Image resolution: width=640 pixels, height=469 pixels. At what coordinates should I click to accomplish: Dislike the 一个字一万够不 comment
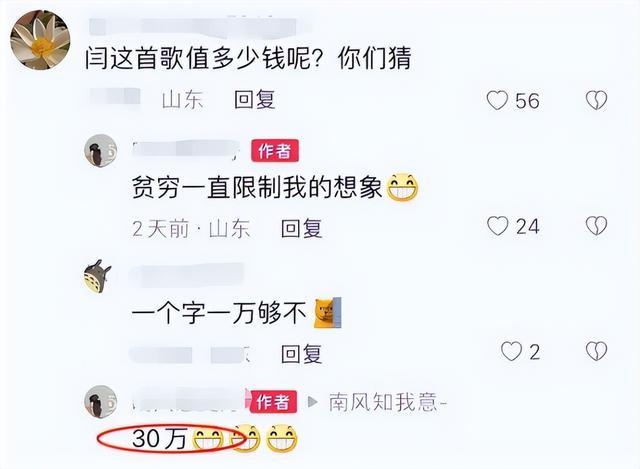click(596, 351)
